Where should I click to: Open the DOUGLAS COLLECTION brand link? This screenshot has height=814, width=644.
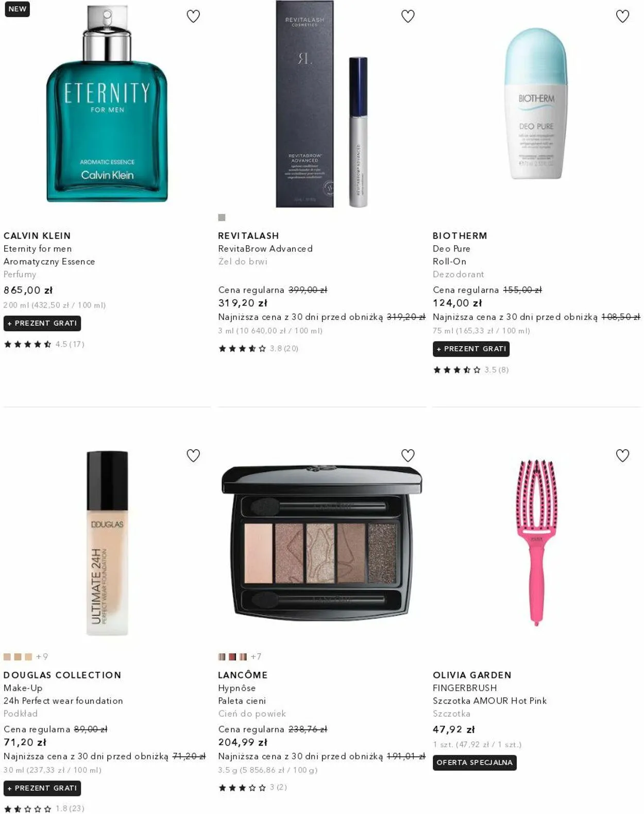62,675
